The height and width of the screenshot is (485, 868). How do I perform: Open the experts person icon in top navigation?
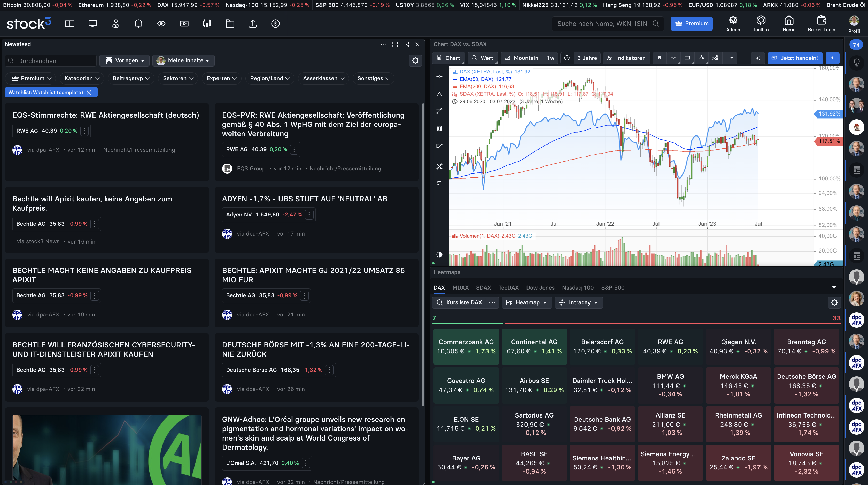coord(115,24)
